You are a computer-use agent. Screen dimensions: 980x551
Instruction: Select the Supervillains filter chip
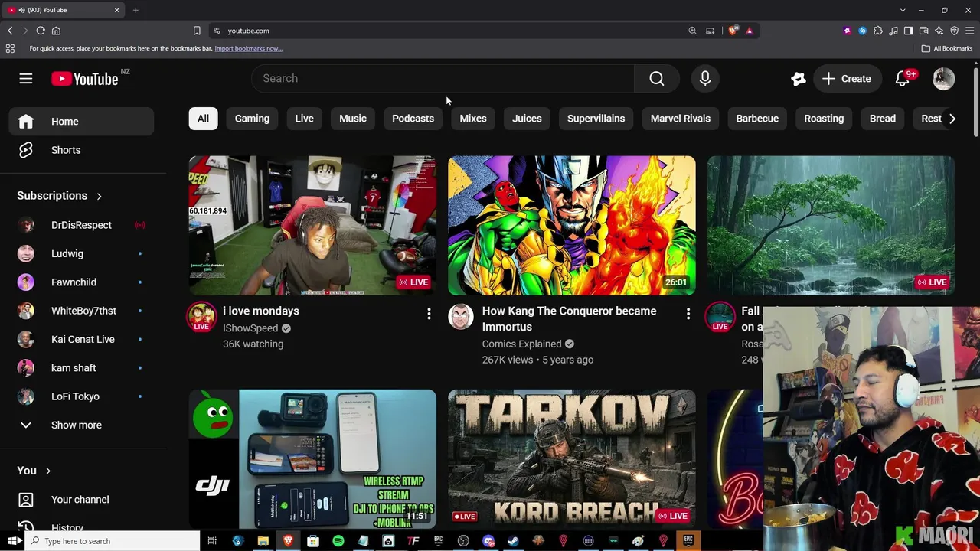(x=596, y=119)
